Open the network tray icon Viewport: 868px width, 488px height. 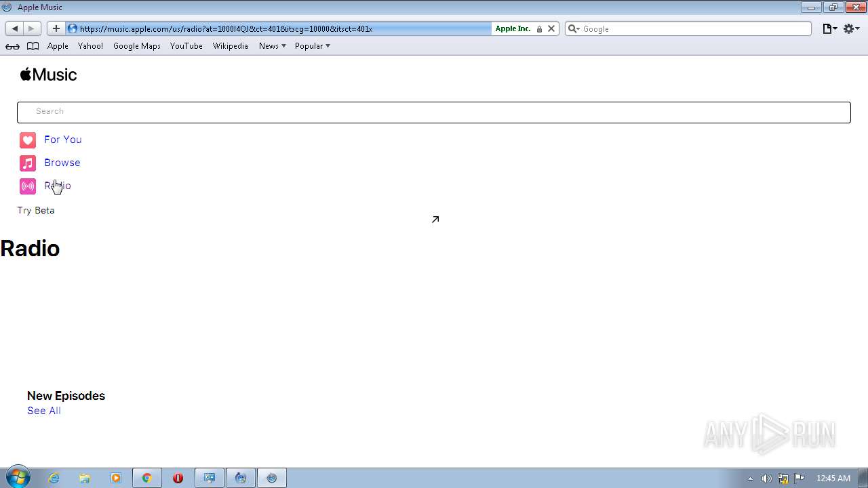pyautogui.click(x=783, y=479)
